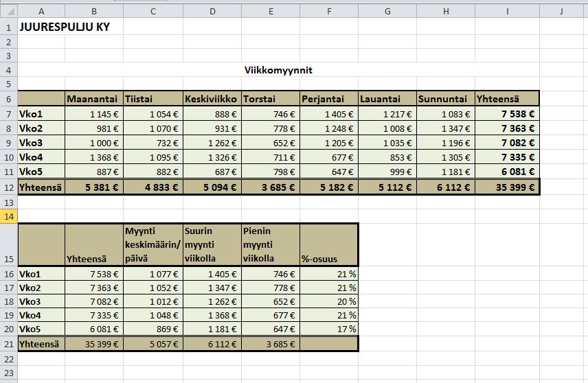This screenshot has width=588, height=383.
Task: Select cell with 1 070 € value
Action: [x=153, y=128]
